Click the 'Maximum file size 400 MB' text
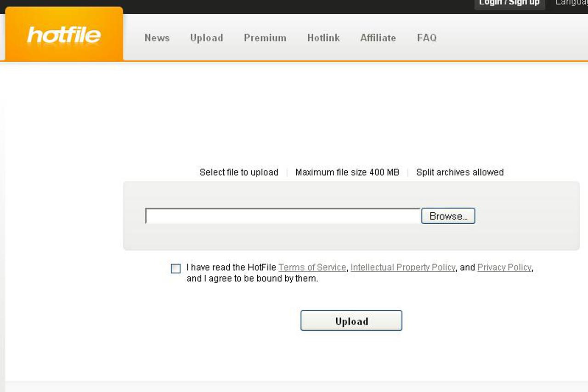The image size is (588, 392). [347, 172]
